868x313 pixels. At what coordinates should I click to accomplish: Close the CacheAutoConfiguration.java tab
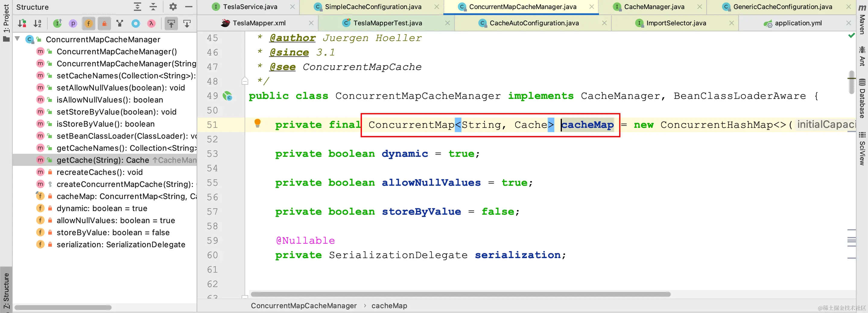[x=604, y=23]
